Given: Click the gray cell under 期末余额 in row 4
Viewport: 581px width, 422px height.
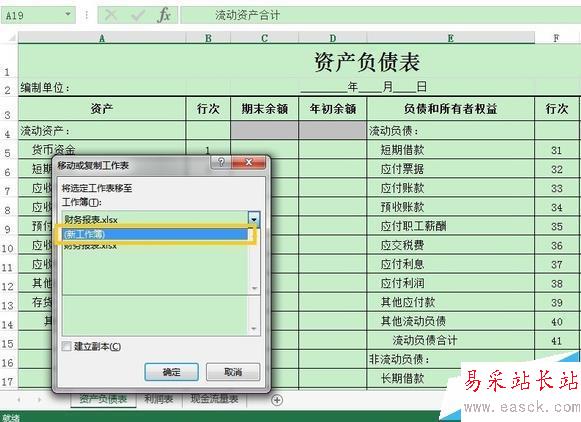Looking at the screenshot, I should (264, 131).
